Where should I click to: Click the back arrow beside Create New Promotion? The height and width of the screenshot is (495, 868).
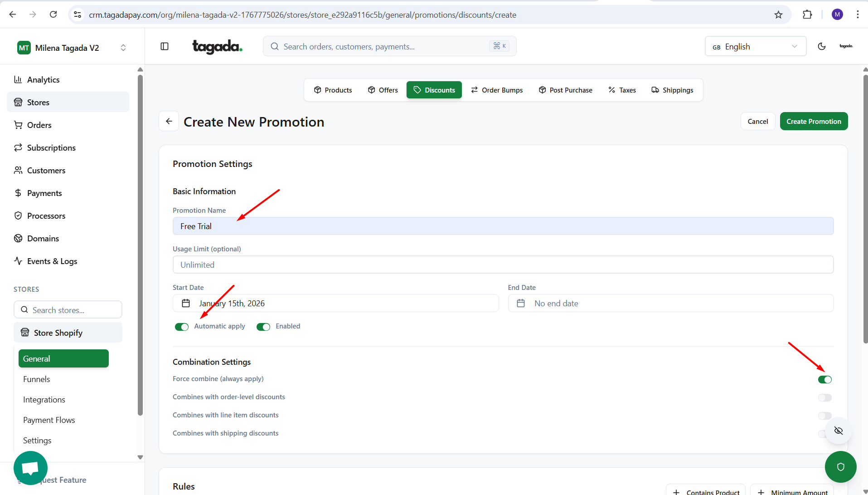pos(169,121)
